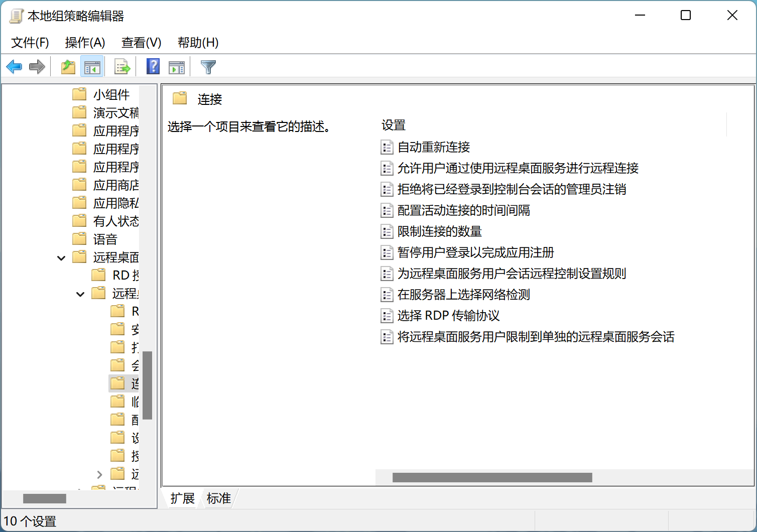Click the Forward arrow toolbar icon

coord(37,67)
